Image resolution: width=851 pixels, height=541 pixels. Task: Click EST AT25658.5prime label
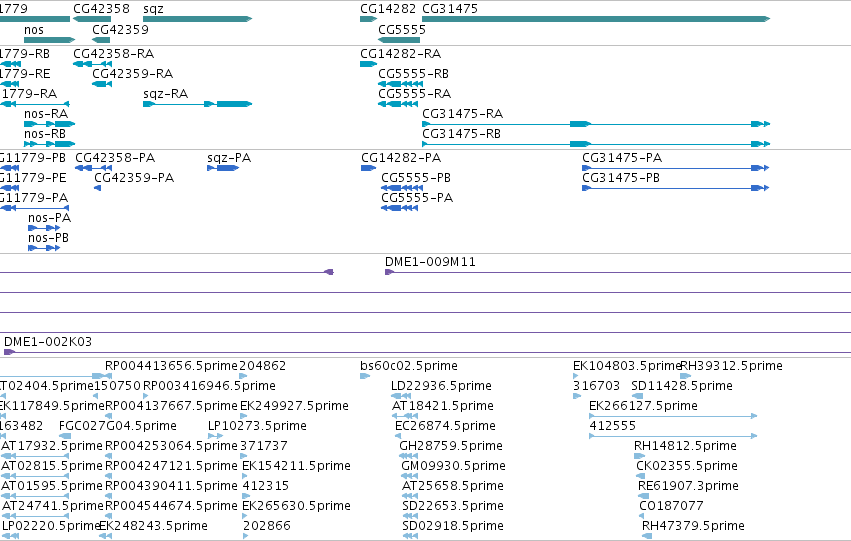453,486
